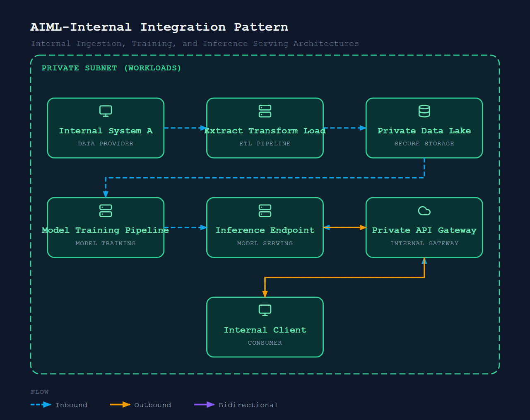Select the Model Training Pipeline title

pyautogui.click(x=106, y=230)
